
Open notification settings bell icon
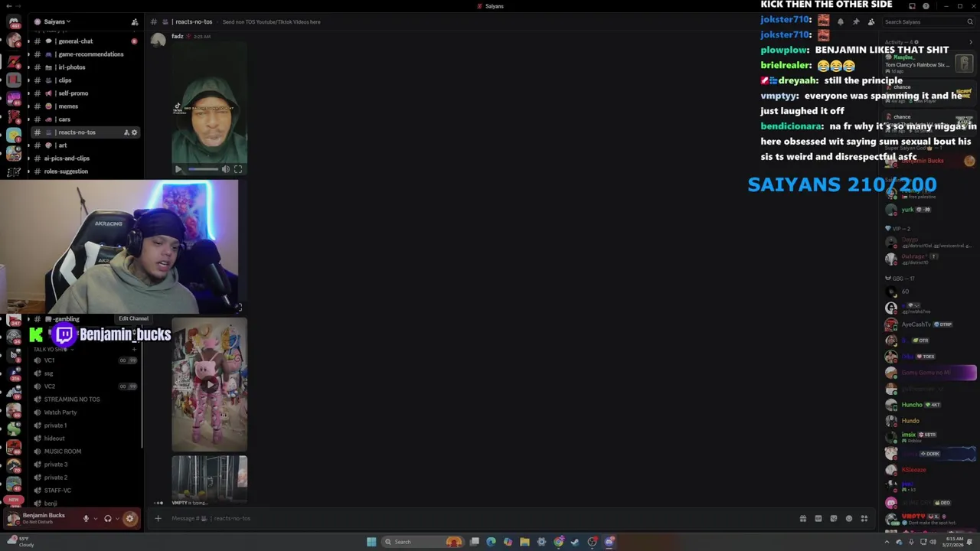pos(841,21)
